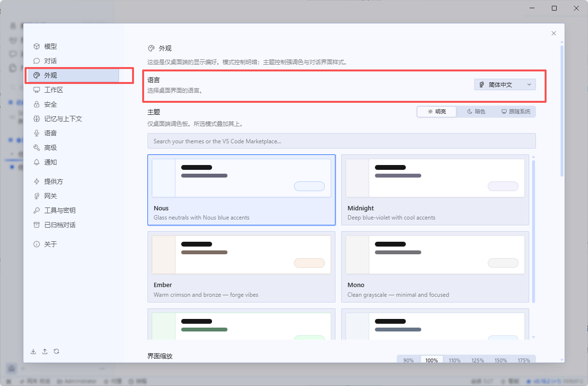Set interface scale to 100%
The width and height of the screenshot is (588, 386).
tap(432, 360)
